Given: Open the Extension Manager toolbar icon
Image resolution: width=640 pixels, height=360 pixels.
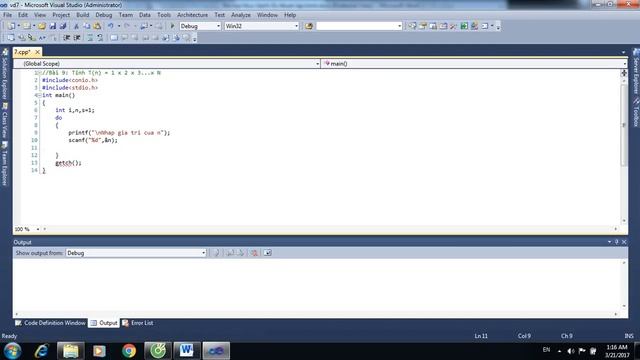Looking at the screenshot, I should pyautogui.click(x=474, y=26).
